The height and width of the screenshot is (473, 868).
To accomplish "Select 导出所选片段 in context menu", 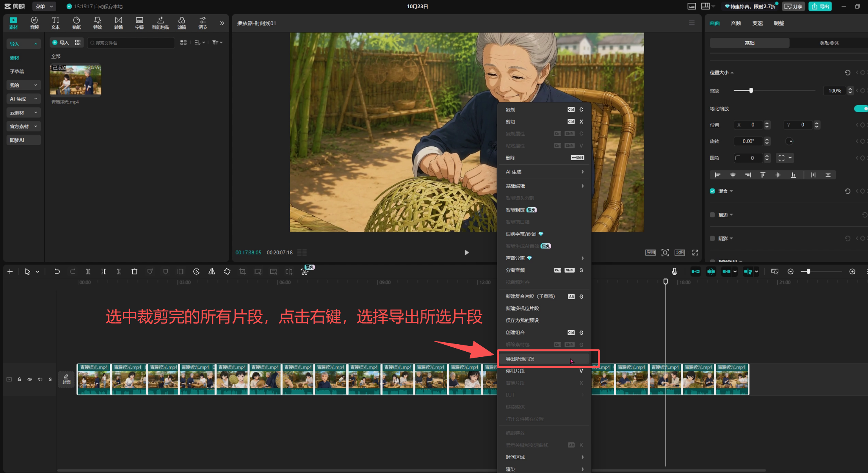I will (x=544, y=359).
